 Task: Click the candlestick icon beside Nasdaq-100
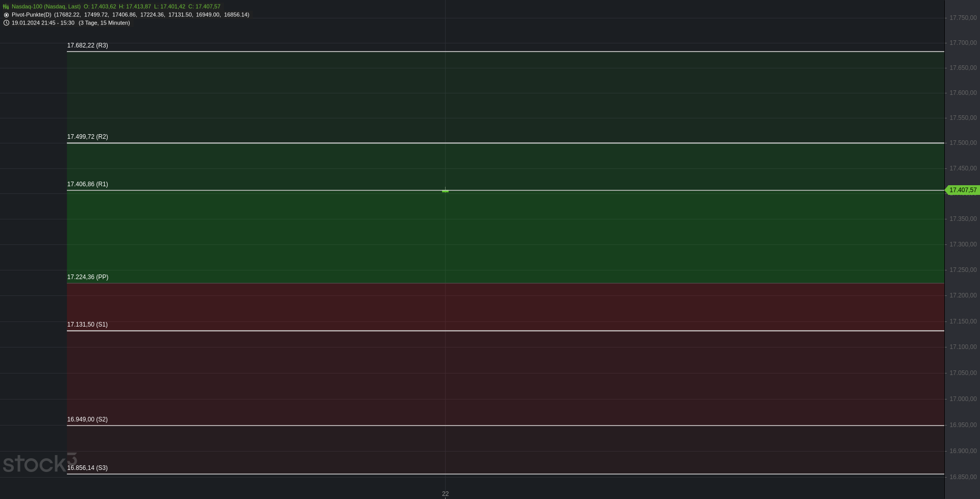pyautogui.click(x=6, y=7)
